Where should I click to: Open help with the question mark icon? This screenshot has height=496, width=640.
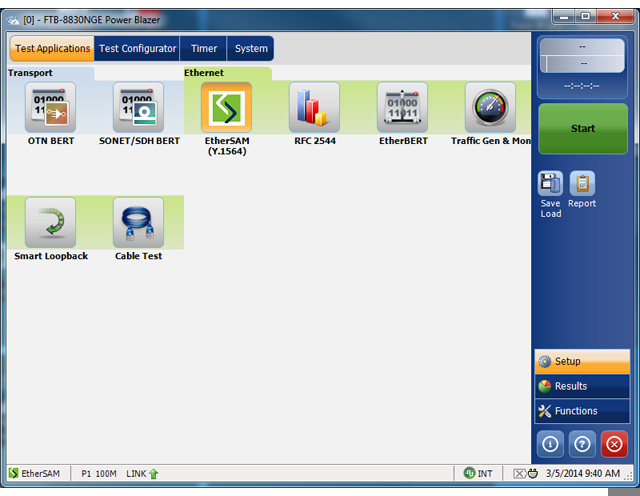tap(582, 444)
